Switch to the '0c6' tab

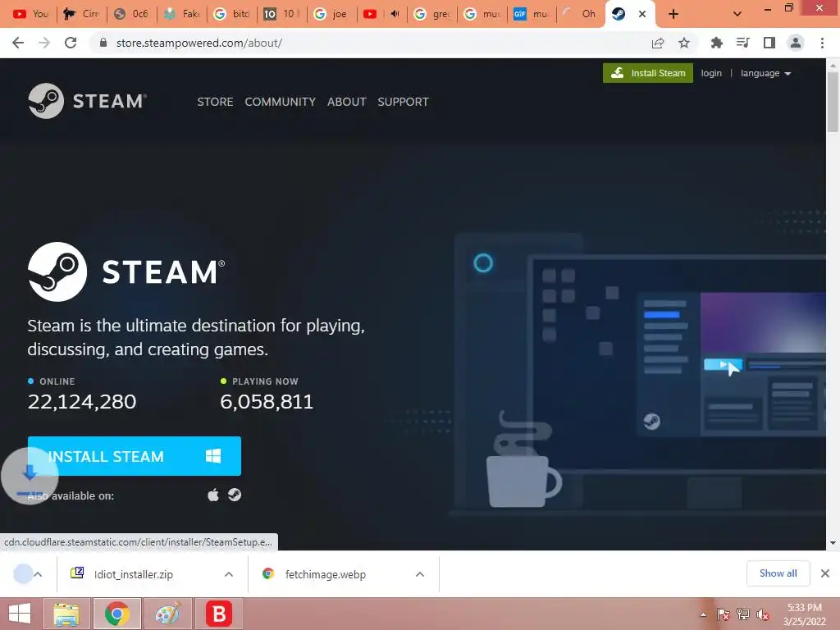point(131,14)
